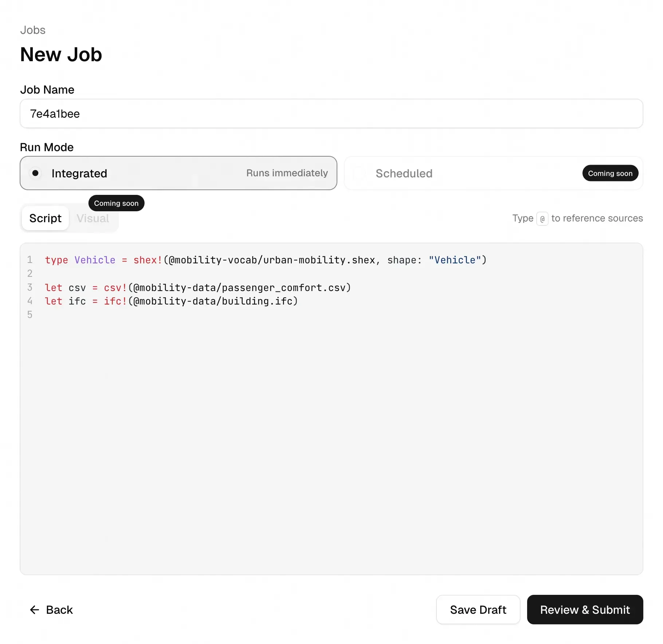Click the Back text label
Image resolution: width=663 pixels, height=644 pixels.
[x=59, y=610]
